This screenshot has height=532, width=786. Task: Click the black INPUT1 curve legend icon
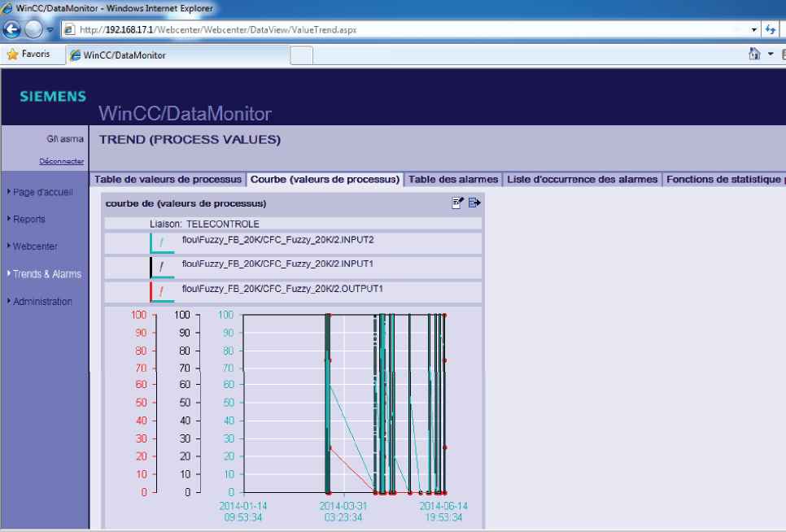[161, 267]
